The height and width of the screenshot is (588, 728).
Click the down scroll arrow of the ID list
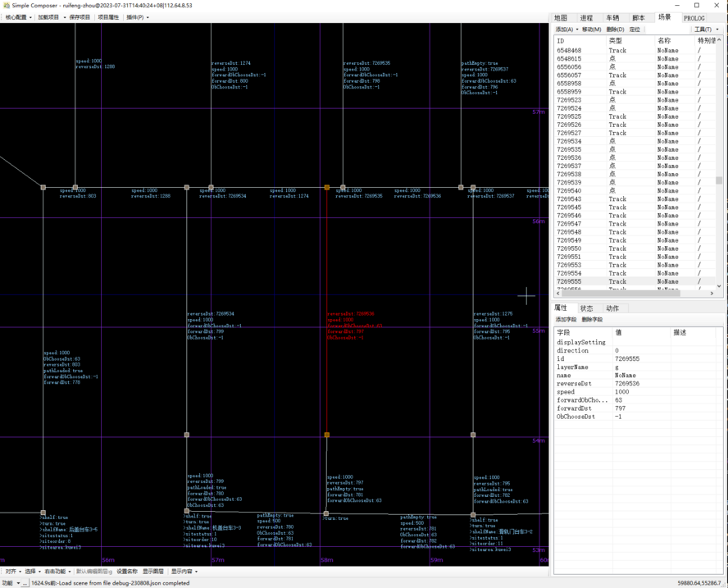click(719, 285)
